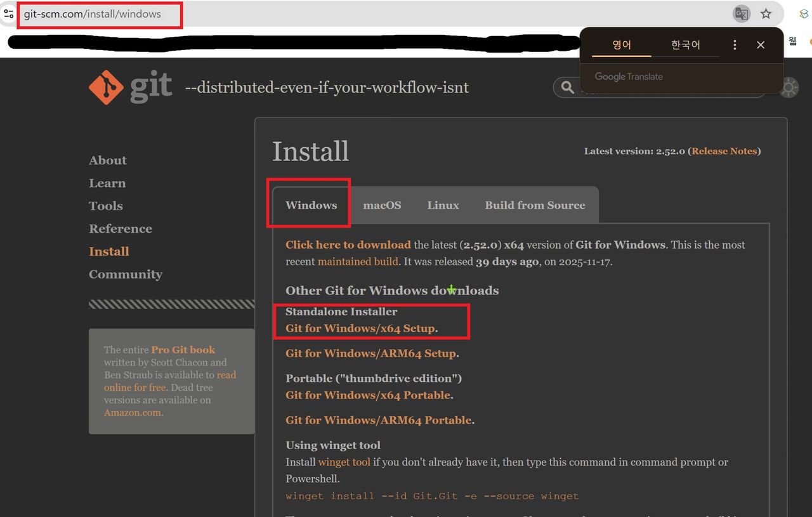Click the magnifier icon in site search
Screen dimensions: 812x517
pos(567,88)
